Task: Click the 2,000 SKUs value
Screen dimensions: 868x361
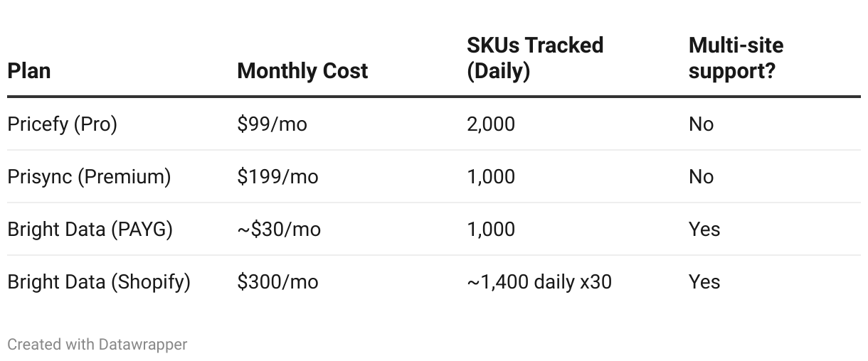Action: point(491,124)
